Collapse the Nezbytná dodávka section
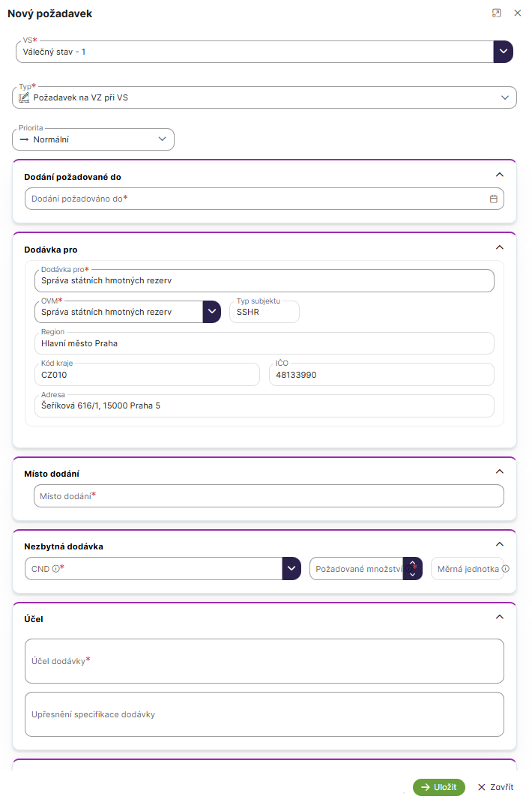Screen dimensions: 532x802 [x=500, y=544]
